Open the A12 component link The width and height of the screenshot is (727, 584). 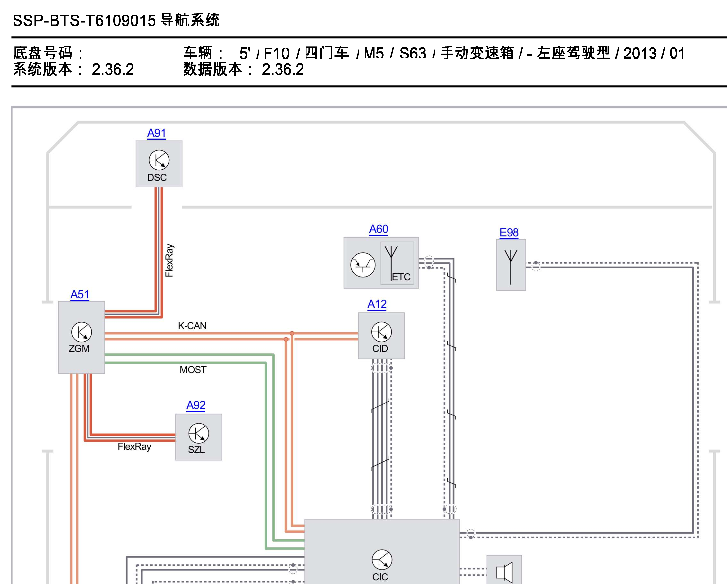[377, 305]
